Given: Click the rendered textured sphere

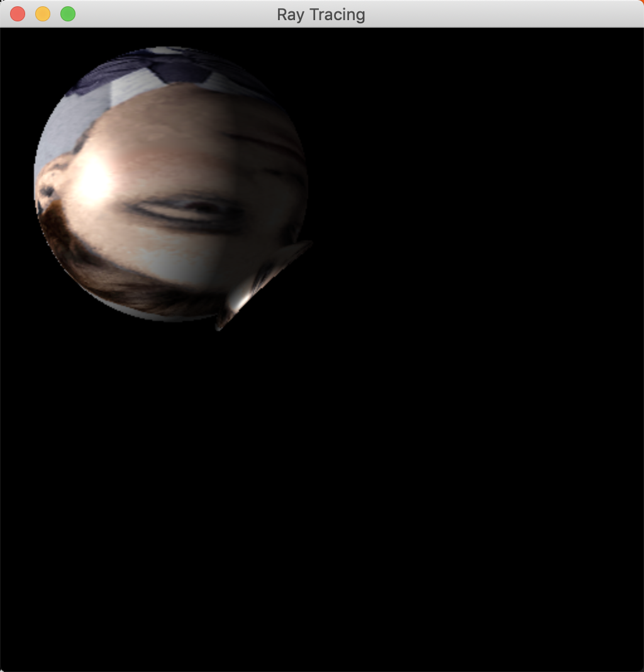Looking at the screenshot, I should 172,184.
